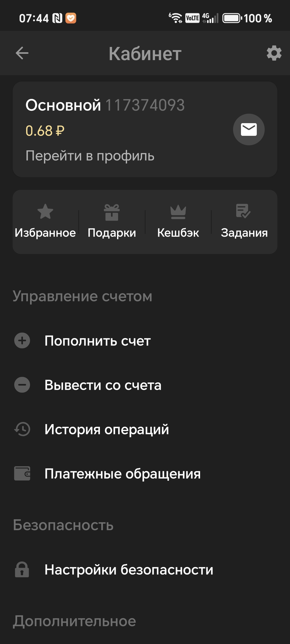Tap the Подарки gift icon
Screen dimensions: 290x644
click(x=112, y=212)
